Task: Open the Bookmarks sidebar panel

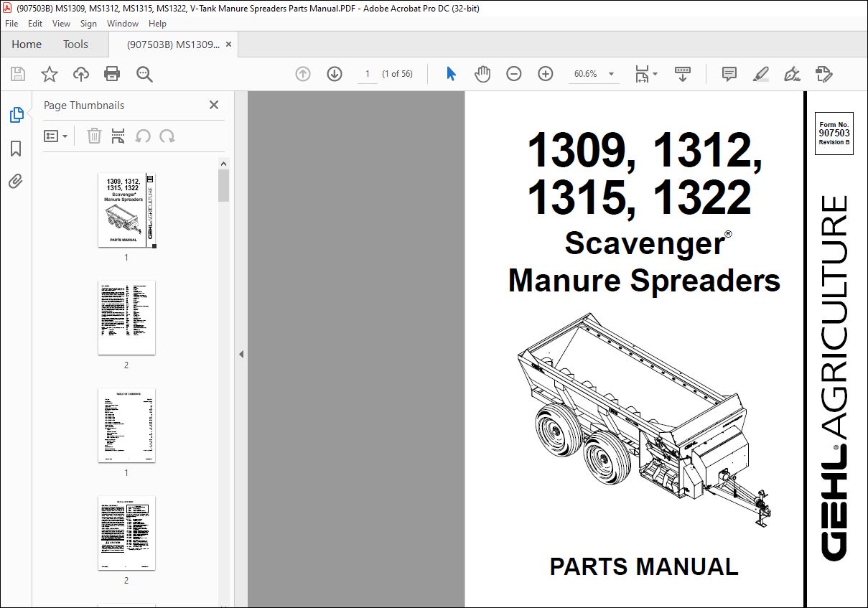Action: coord(16,149)
